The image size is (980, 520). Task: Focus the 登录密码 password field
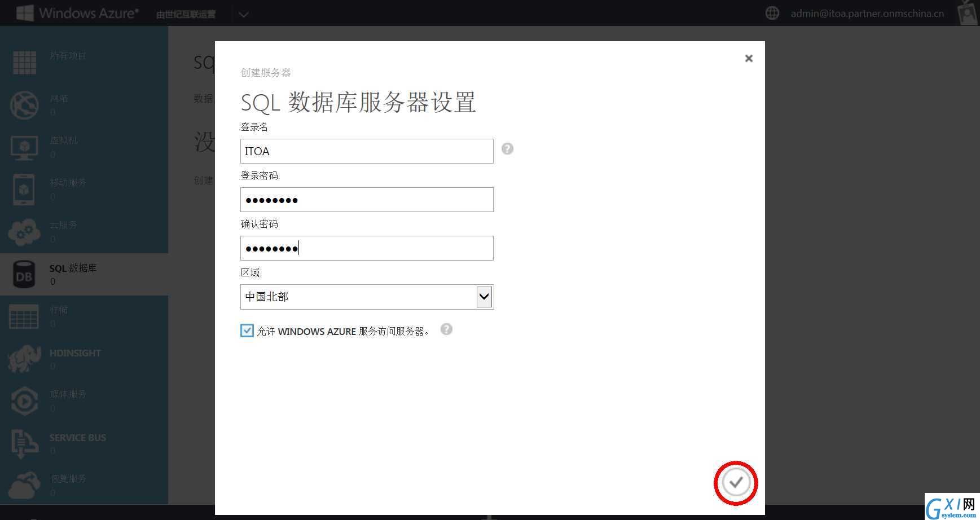(x=367, y=200)
